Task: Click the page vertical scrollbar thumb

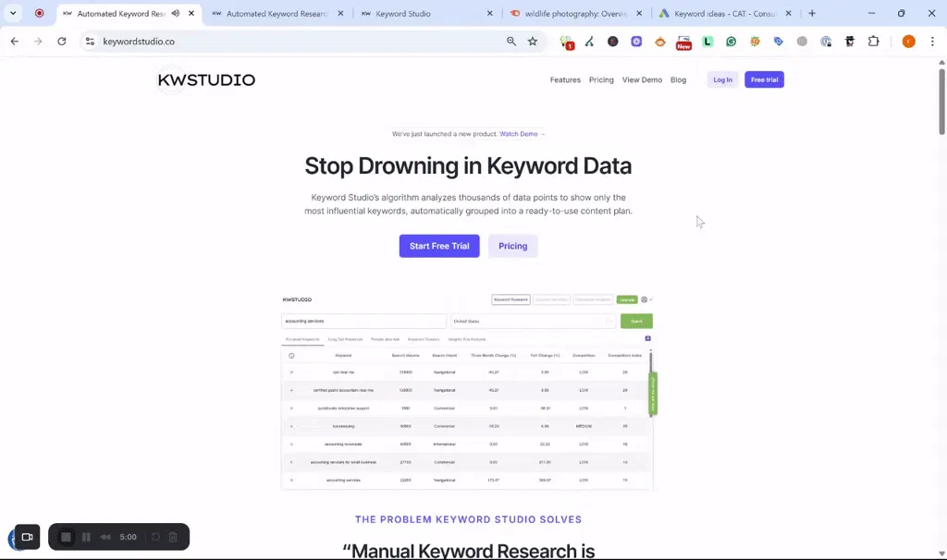Action: (941, 102)
